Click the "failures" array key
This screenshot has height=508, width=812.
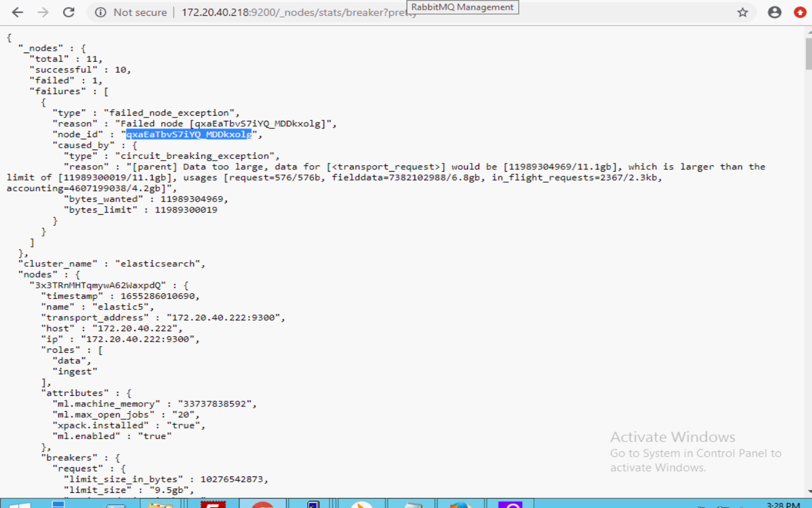pyautogui.click(x=58, y=91)
